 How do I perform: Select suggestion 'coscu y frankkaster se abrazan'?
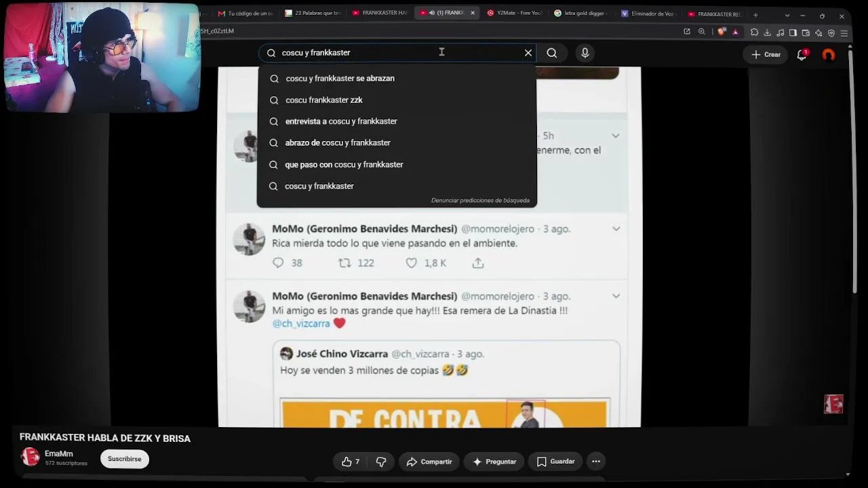(x=397, y=79)
